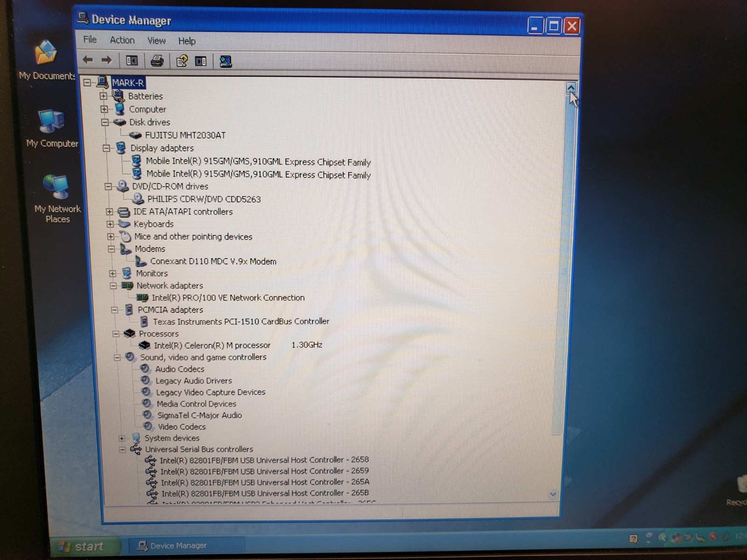Select Texas Instruments PCI-1510 CardBus Controller
This screenshot has height=560, width=747.
coord(241,322)
